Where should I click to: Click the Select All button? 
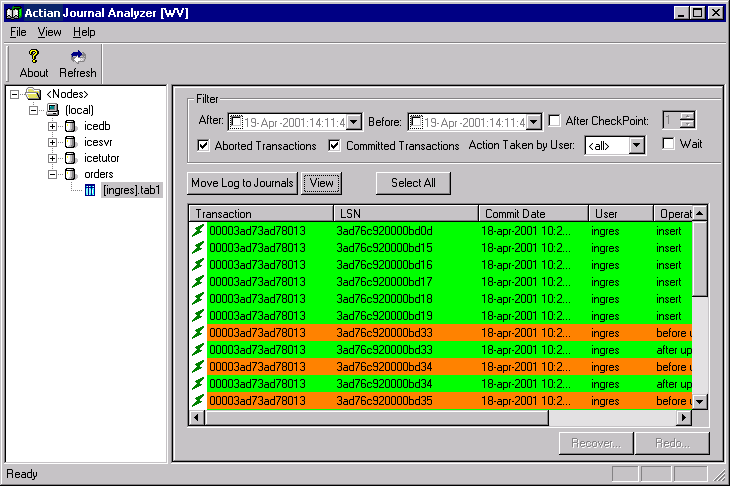point(413,183)
